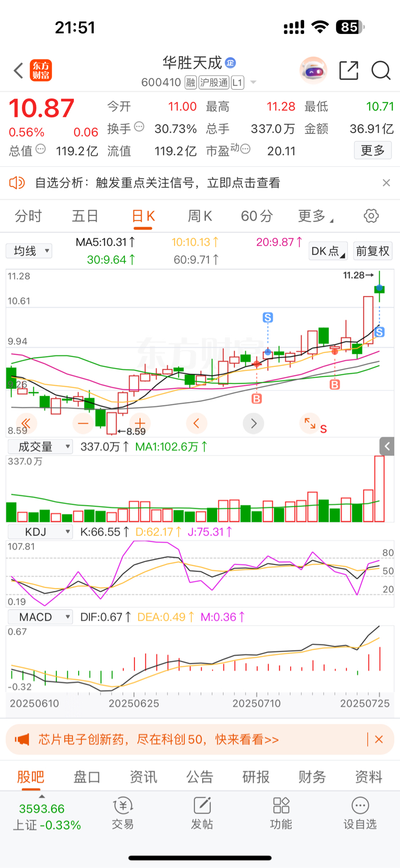Switch to 分时 chart tab
This screenshot has width=400, height=868.
coord(28,216)
